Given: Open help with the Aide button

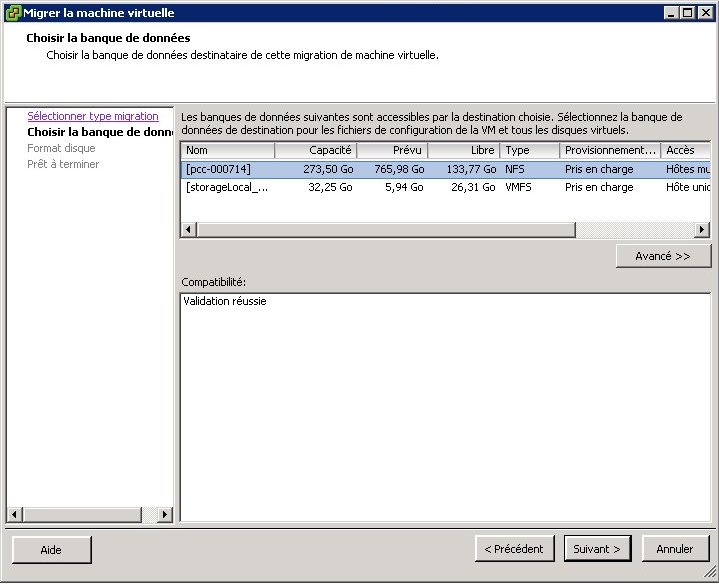Looking at the screenshot, I should (51, 549).
